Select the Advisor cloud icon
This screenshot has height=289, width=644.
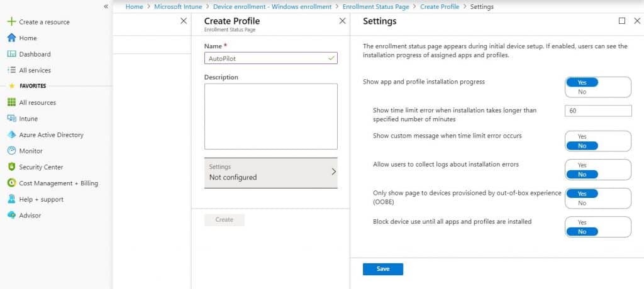point(11,215)
